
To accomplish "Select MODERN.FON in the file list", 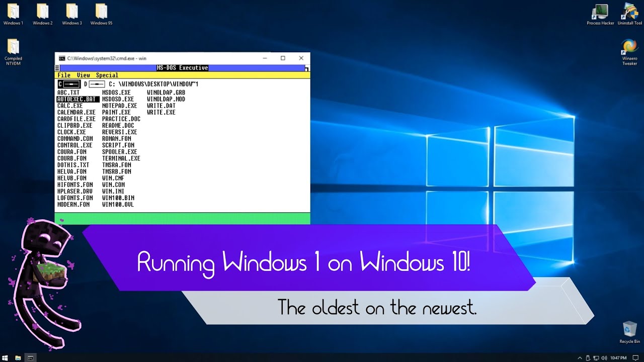I will (x=73, y=204).
